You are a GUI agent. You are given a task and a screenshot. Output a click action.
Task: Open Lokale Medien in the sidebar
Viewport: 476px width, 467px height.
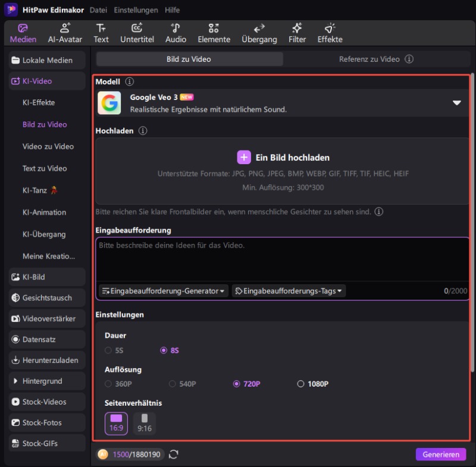47,60
